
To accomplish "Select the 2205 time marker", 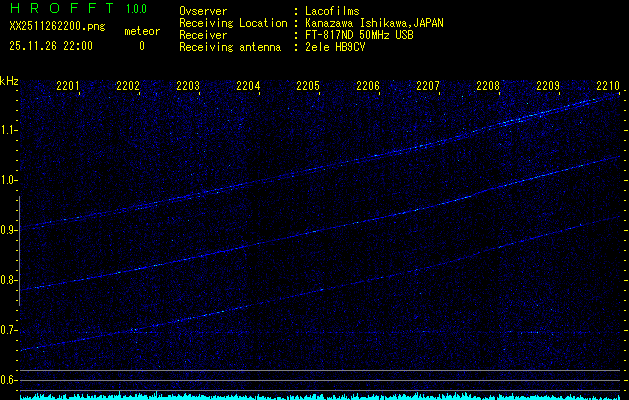I will point(308,86).
